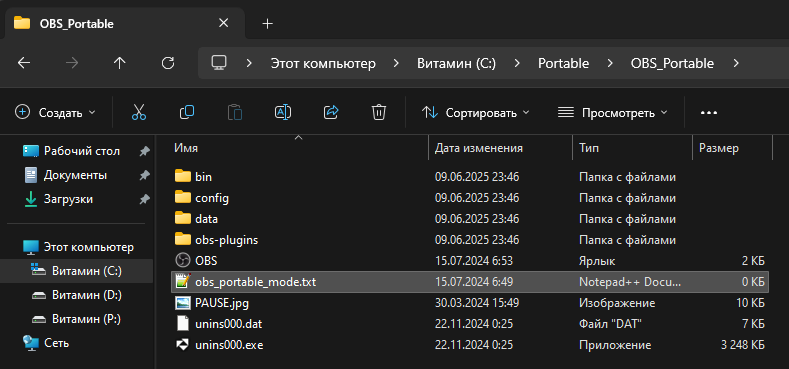Select the PAUSE.jpg image file
The height and width of the screenshot is (369, 789).
(x=222, y=303)
